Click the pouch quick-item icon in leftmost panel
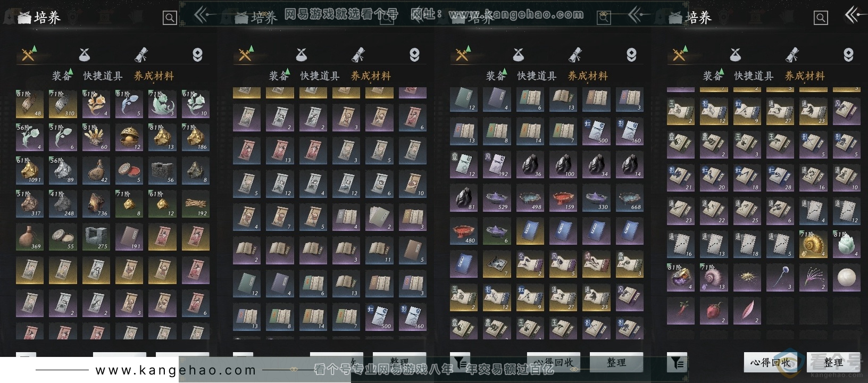The width and height of the screenshot is (868, 383). (85, 54)
